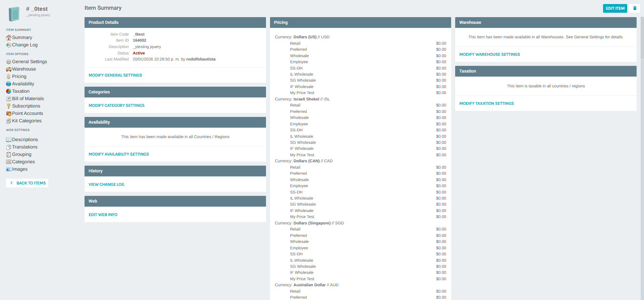Viewport: 644px width, 300px height.
Task: Click the Pricing icon in sidebar
Action: click(9, 77)
